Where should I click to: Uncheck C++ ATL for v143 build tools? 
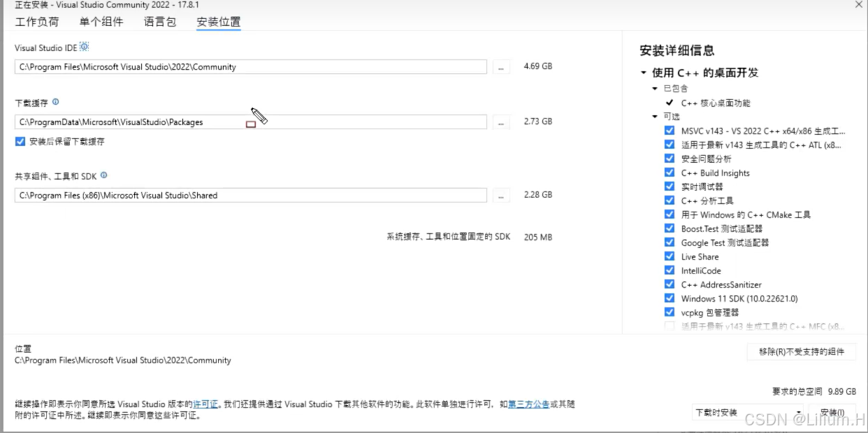coord(670,145)
